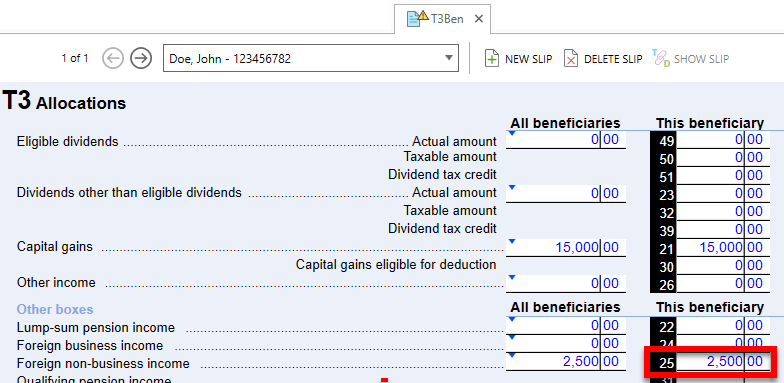
Task: Open the Doe, John beneficiary dropdown
Action: 310,58
